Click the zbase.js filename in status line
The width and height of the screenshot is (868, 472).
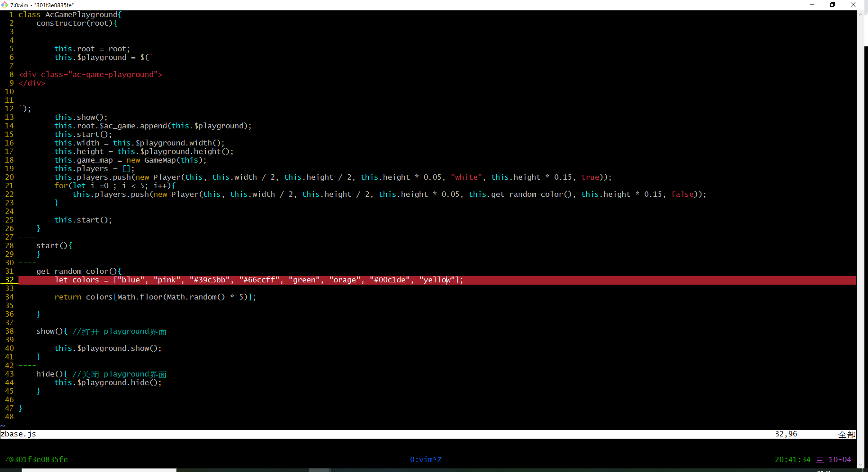coord(18,434)
